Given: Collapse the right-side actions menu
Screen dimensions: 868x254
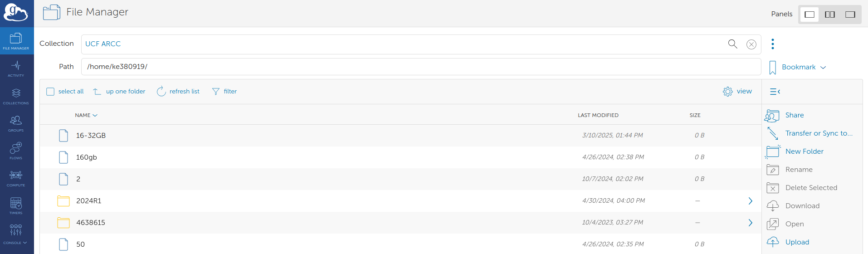Looking at the screenshot, I should (x=775, y=92).
